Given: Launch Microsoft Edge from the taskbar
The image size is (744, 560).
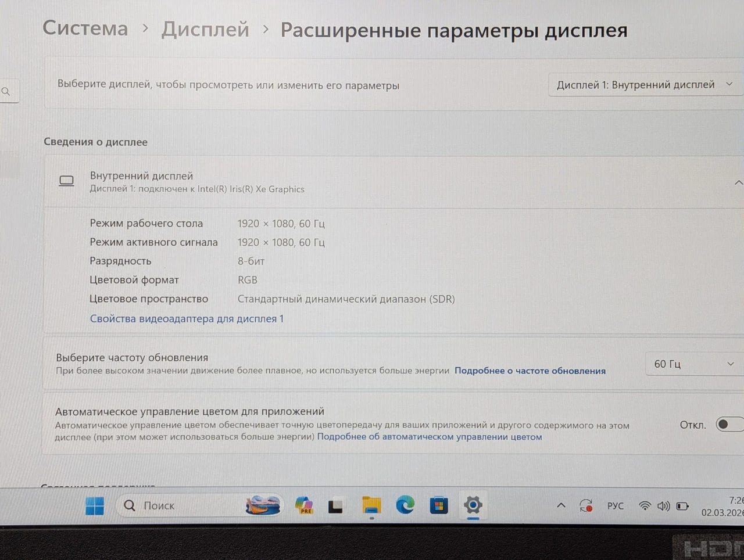Looking at the screenshot, I should 405,505.
